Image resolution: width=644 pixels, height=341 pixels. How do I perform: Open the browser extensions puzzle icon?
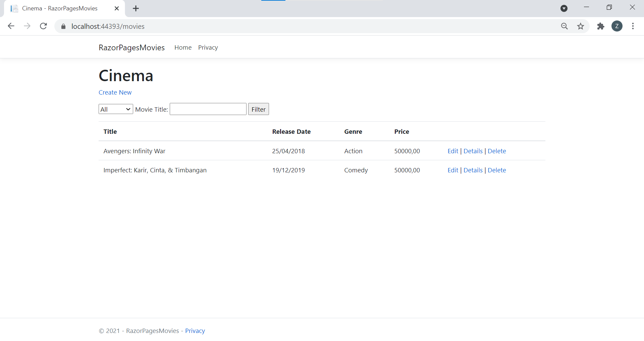coord(600,26)
